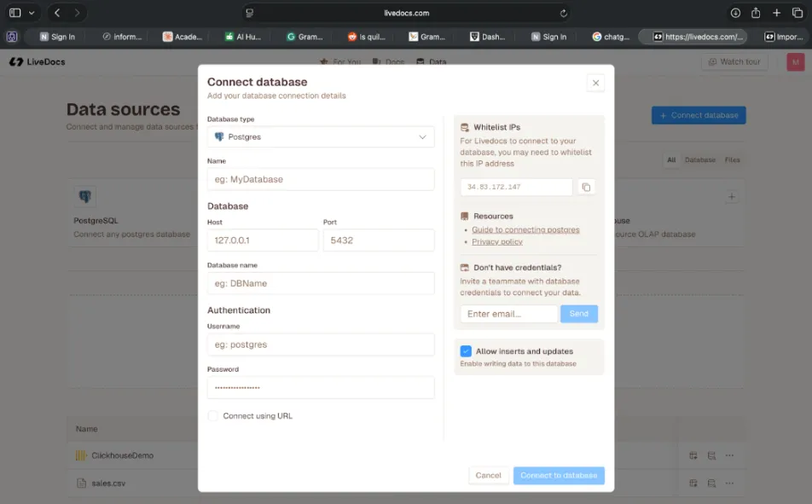Select the Postgres database type icon
Viewport: 812px width, 504px height.
pyautogui.click(x=219, y=136)
